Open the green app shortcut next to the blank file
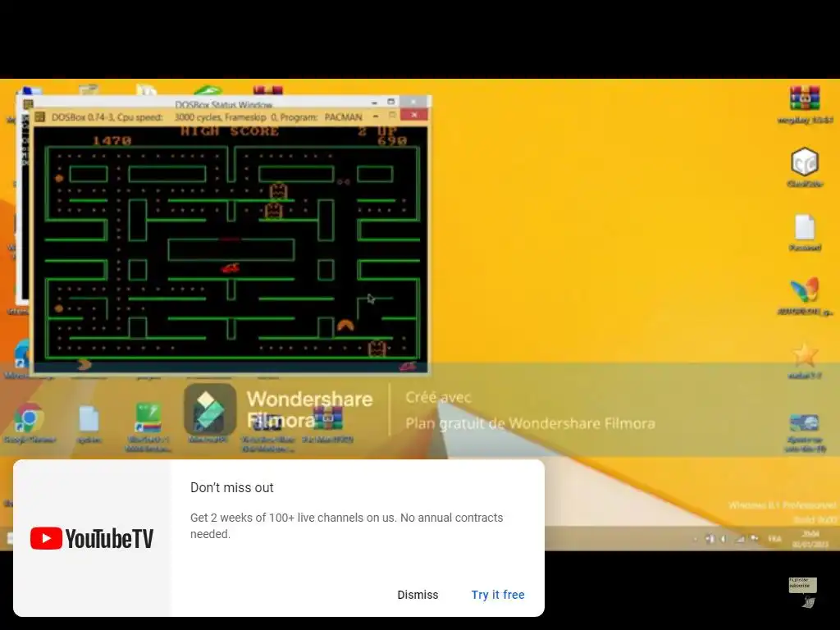 point(148,426)
